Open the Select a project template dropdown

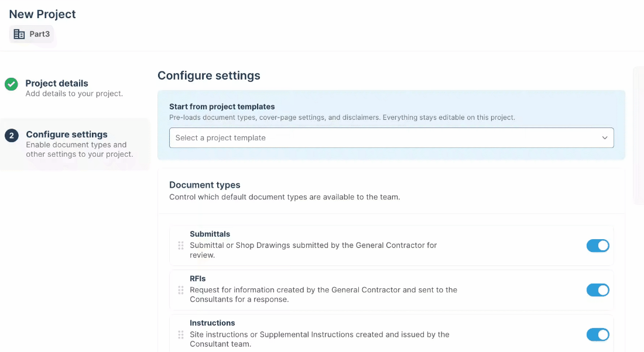click(392, 138)
